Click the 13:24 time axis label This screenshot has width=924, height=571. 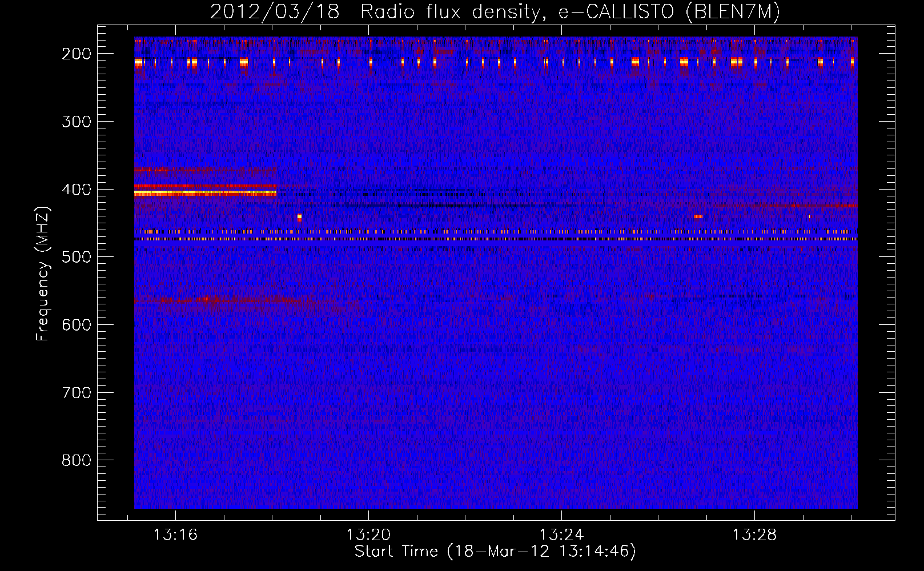(561, 535)
